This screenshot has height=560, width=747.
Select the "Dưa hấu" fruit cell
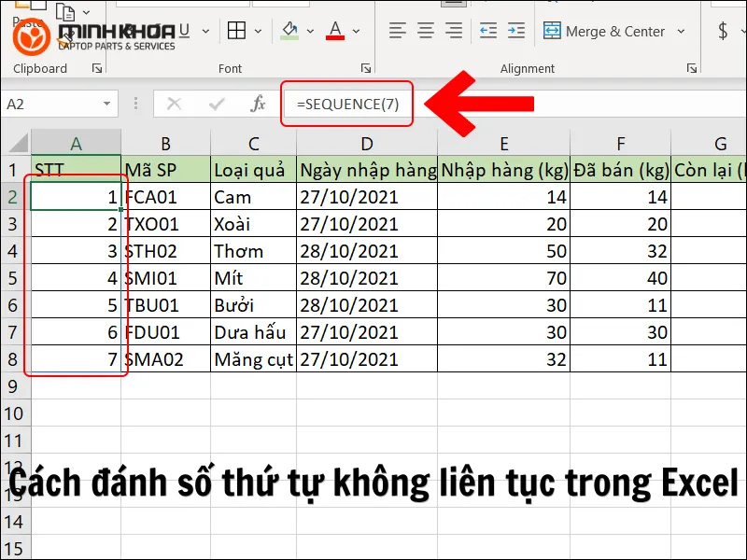[x=253, y=332]
